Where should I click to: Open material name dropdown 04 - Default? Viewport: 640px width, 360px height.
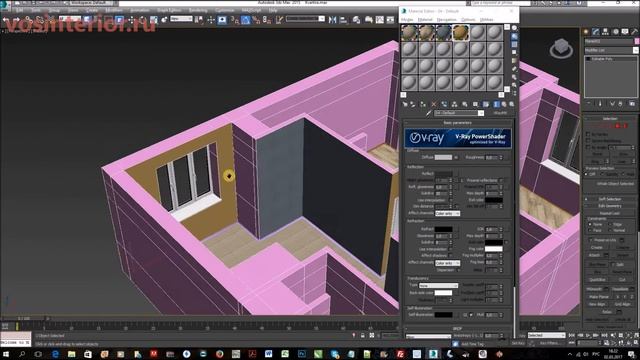481,113
